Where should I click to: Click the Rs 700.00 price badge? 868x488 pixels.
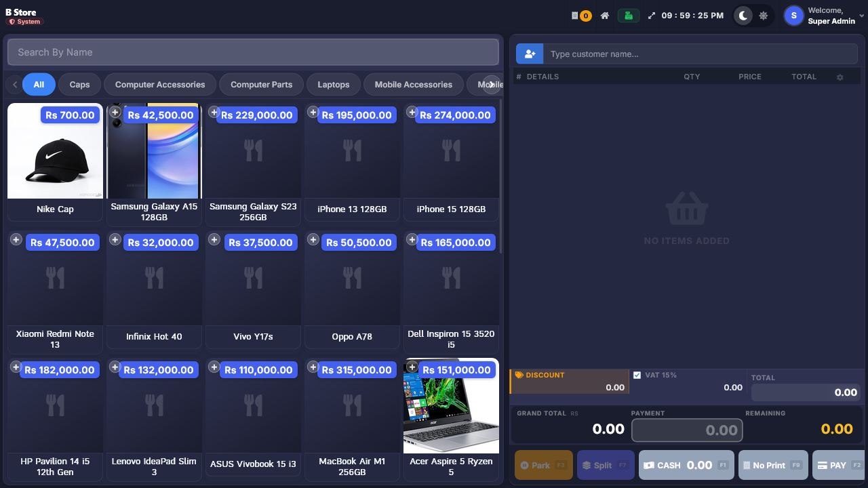click(71, 115)
